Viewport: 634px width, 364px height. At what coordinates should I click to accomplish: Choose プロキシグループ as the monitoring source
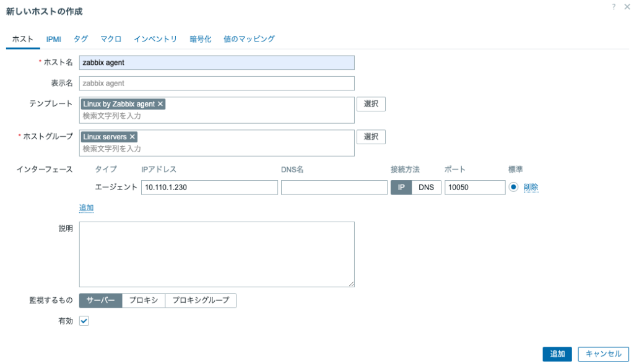click(x=201, y=300)
